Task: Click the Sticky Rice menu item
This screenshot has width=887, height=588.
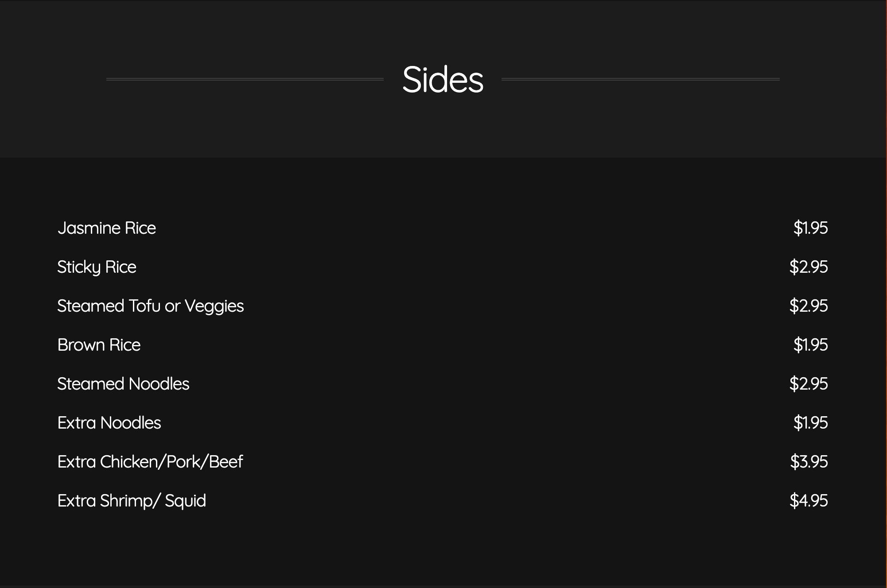Action: click(x=97, y=267)
